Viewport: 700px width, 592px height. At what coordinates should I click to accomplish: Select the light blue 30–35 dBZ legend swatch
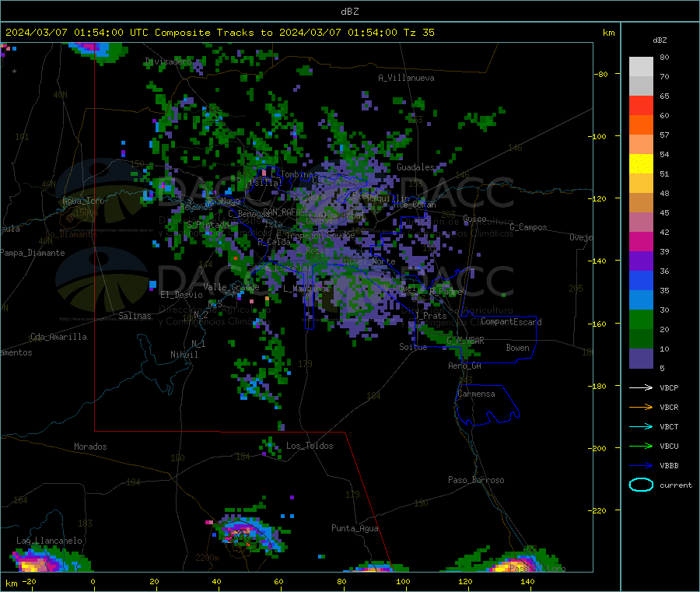tap(641, 300)
